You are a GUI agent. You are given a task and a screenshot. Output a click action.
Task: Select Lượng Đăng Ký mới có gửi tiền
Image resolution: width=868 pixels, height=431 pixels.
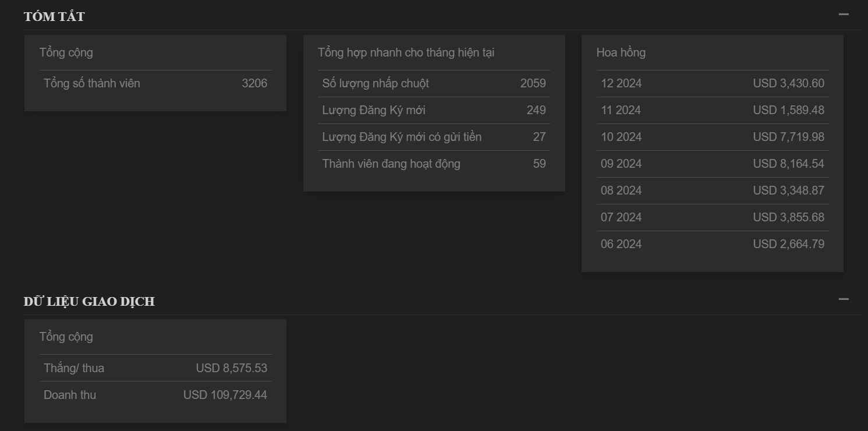point(402,137)
